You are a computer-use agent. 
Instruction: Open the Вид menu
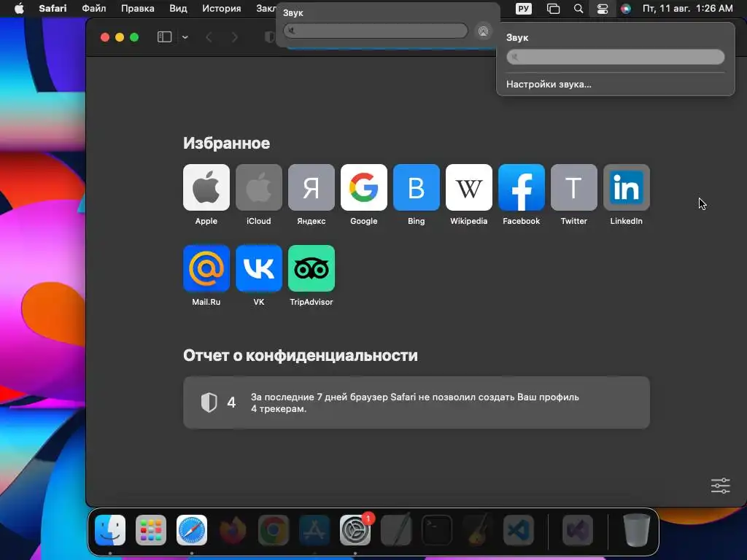178,9
